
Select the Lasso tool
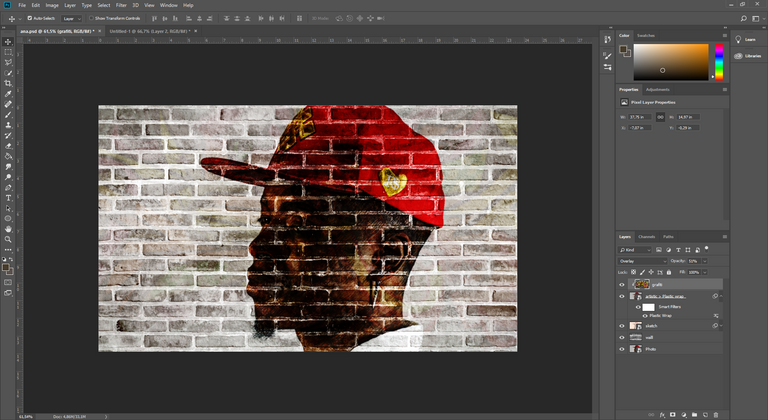pyautogui.click(x=8, y=63)
